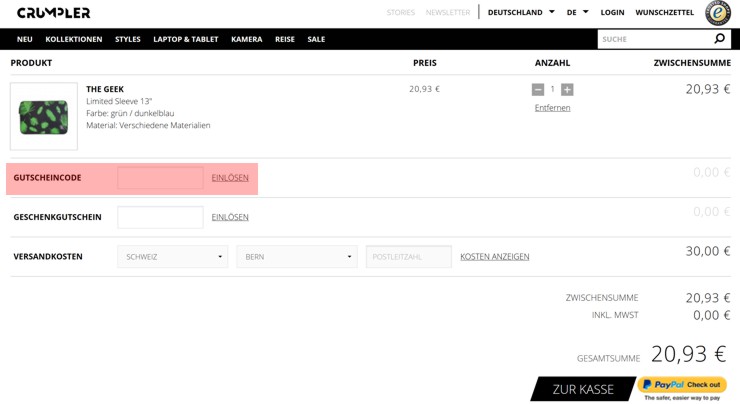Open the WUNSCHZETTEL wishlist
740x404 pixels.
pyautogui.click(x=664, y=12)
